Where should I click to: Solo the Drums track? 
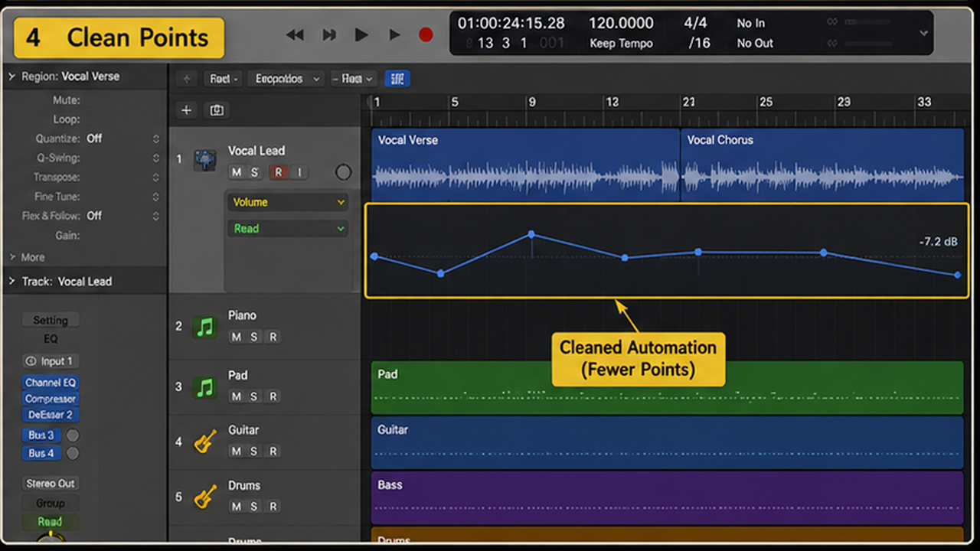point(255,507)
